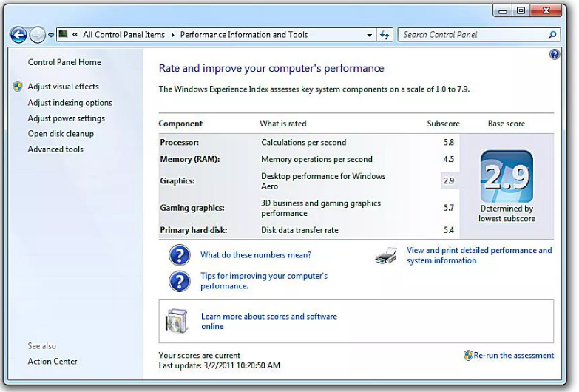Select Performance Information and Tools breadcrumb
579x392 pixels.
(x=244, y=35)
